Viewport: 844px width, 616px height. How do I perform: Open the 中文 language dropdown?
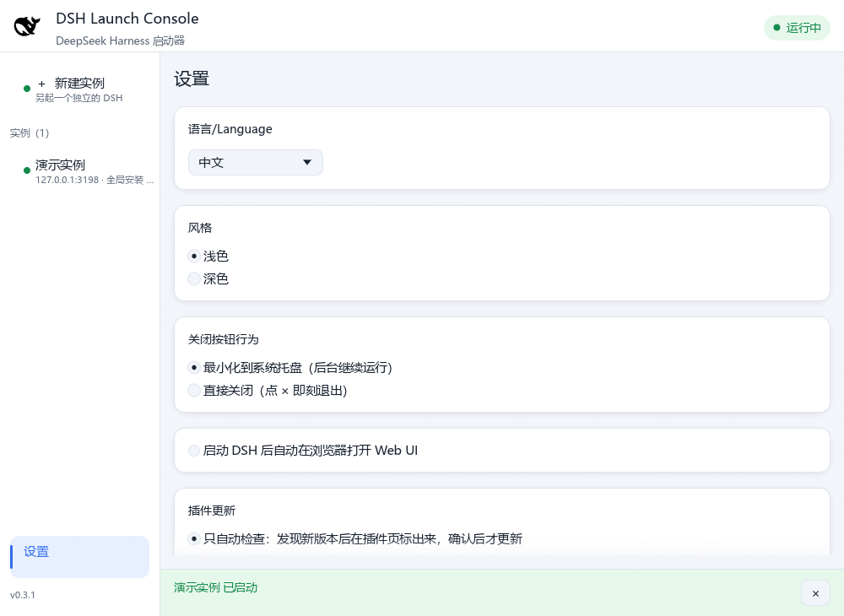click(255, 163)
